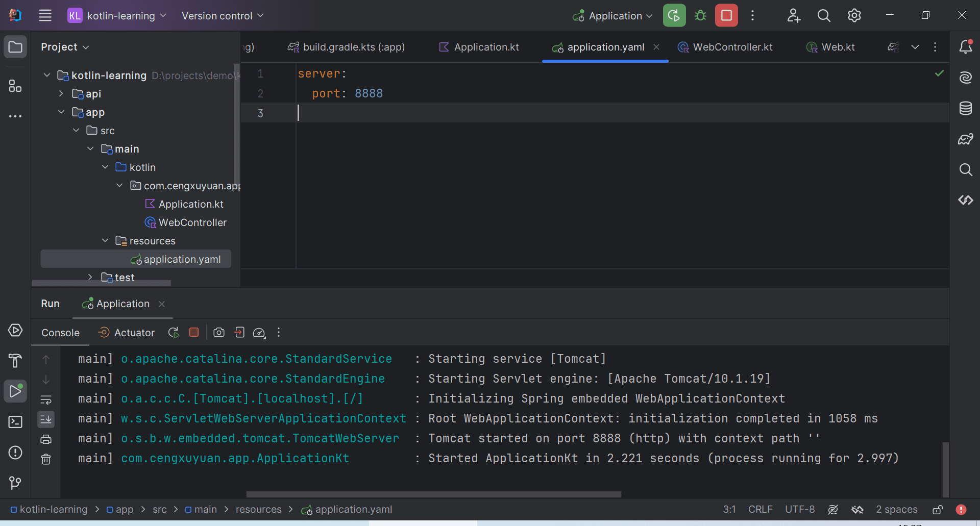Open the Services tool window icon
This screenshot has height=526, width=980.
(15, 330)
